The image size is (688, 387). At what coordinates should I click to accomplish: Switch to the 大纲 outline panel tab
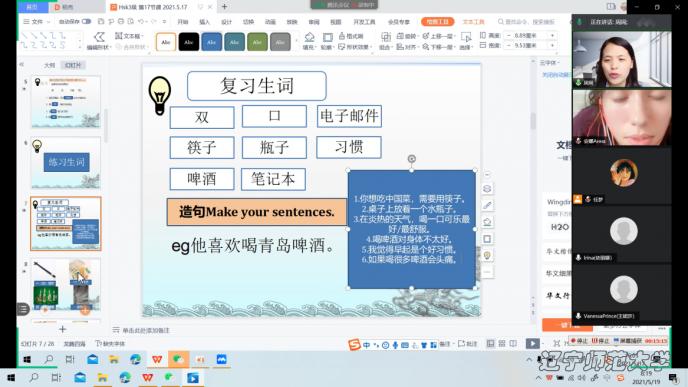click(50, 65)
